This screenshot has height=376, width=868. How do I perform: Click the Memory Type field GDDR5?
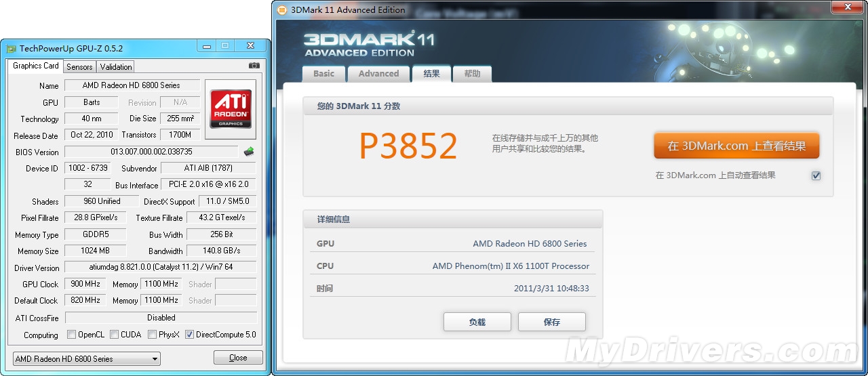pyautogui.click(x=95, y=234)
